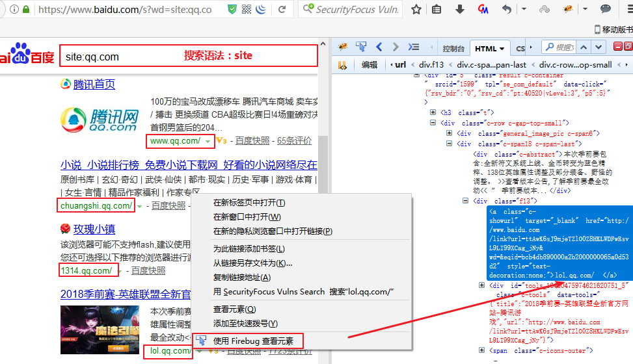This screenshot has height=364, width=633.
Task: Open the 2018季前赛-英雄联盟 result title
Action: click(126, 294)
